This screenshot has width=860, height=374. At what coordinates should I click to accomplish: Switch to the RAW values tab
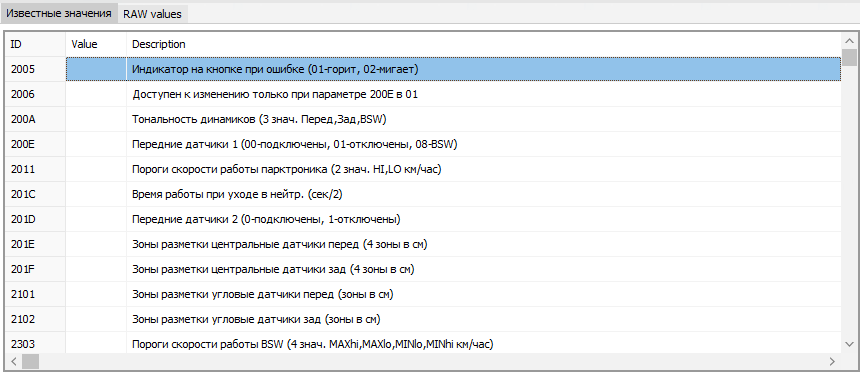point(152,14)
